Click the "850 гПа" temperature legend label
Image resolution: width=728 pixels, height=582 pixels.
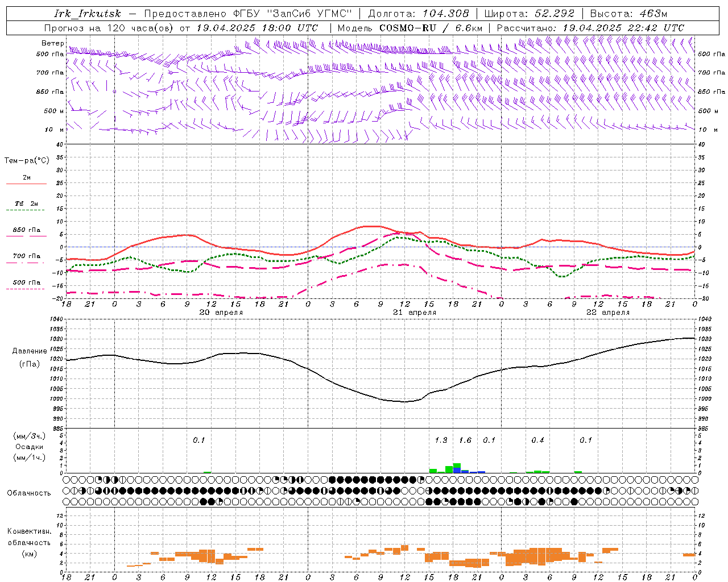tap(27, 230)
